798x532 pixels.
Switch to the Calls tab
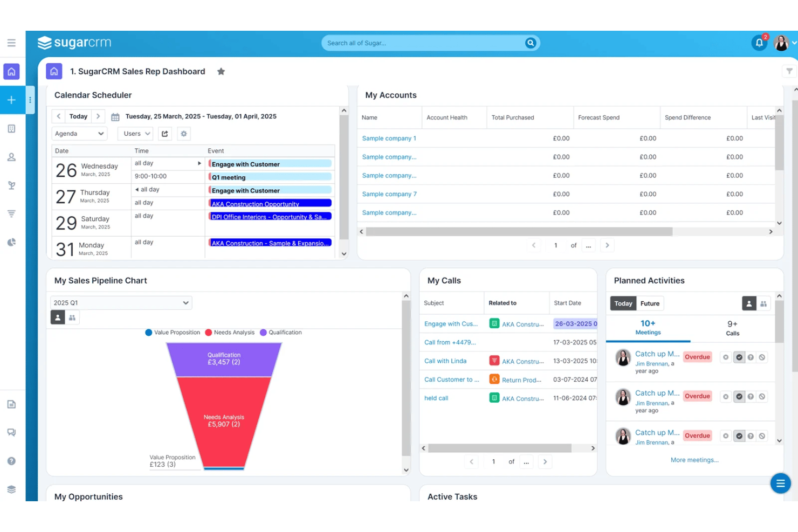point(732,328)
